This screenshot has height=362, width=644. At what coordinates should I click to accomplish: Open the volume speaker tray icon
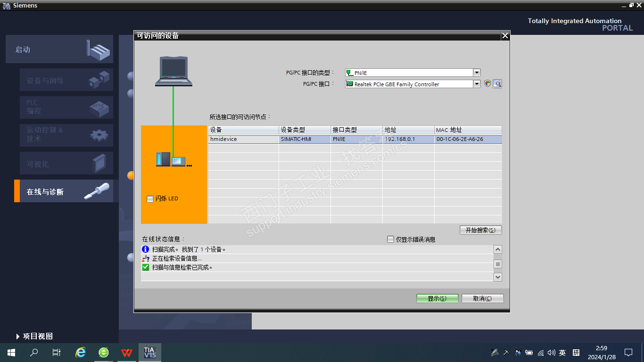coord(551,353)
